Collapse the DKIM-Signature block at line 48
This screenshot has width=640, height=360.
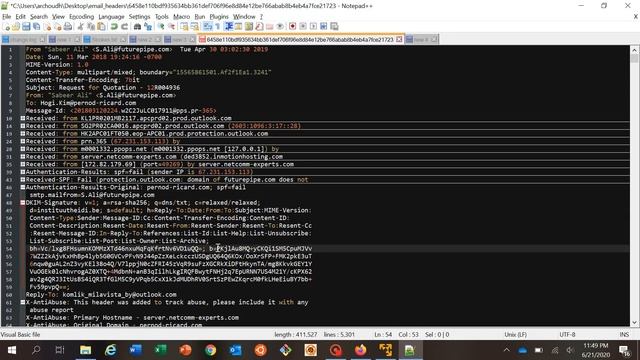click(23, 202)
